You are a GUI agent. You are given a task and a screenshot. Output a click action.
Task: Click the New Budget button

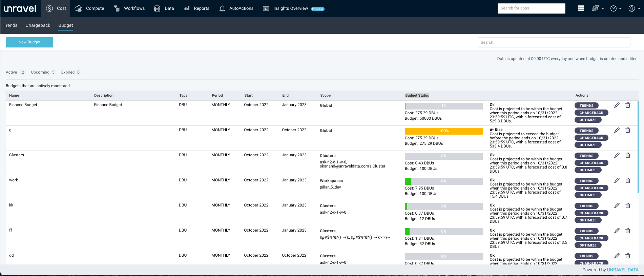pyautogui.click(x=29, y=42)
